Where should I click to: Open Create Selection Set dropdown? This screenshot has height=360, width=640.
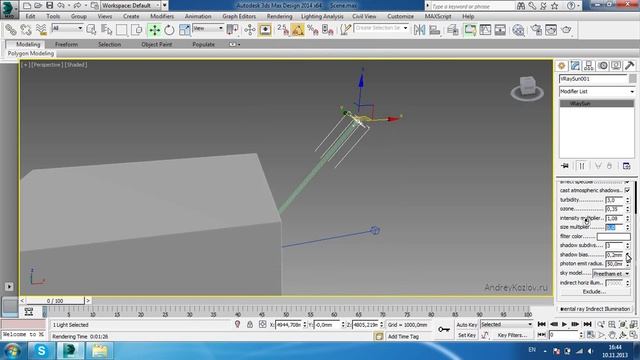[381, 28]
